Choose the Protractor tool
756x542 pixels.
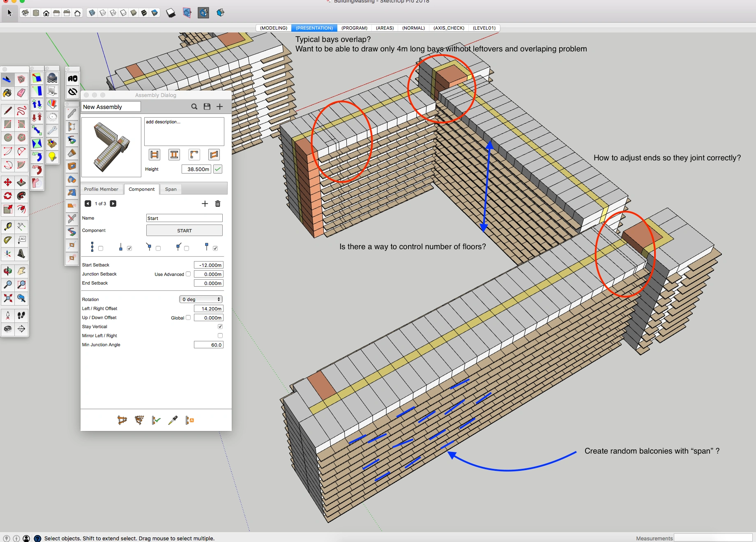click(7, 240)
